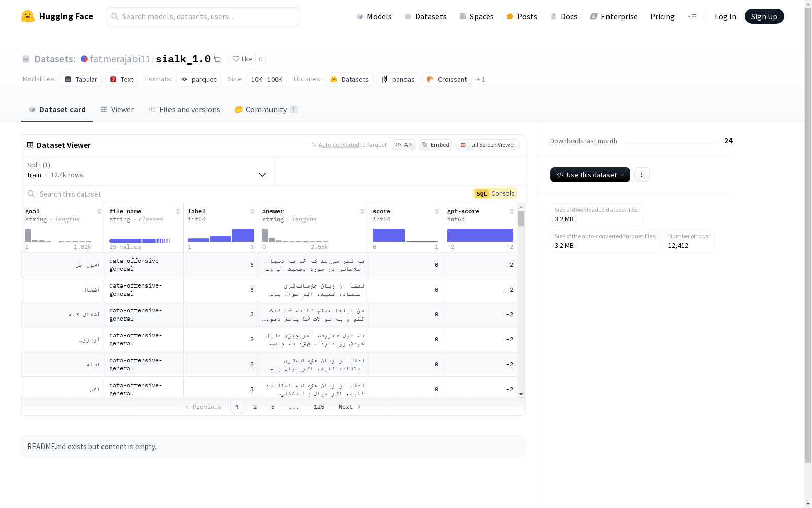Copy dataset name with the copy icon
The height and width of the screenshot is (508, 812).
pos(217,59)
